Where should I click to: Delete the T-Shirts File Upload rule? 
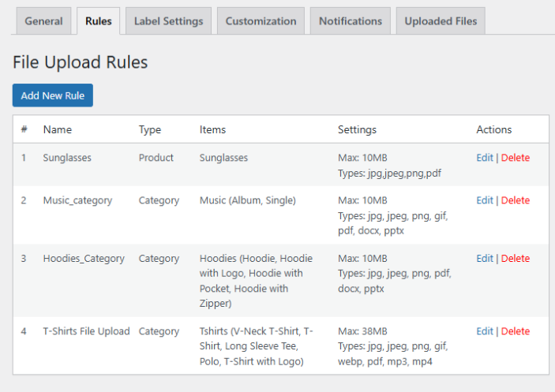coord(516,331)
